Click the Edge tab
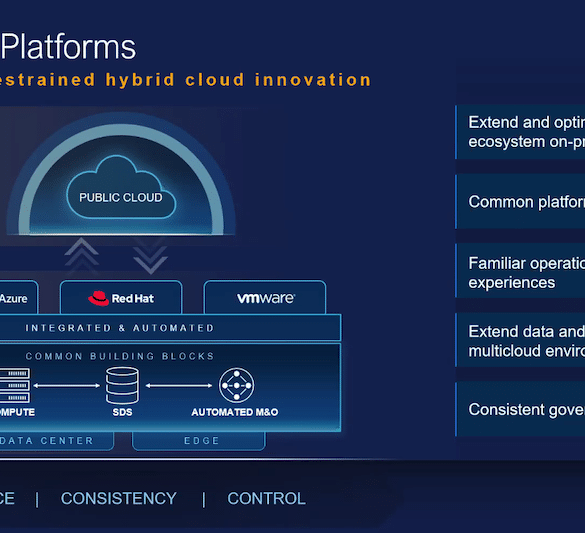This screenshot has width=585, height=533. (199, 441)
